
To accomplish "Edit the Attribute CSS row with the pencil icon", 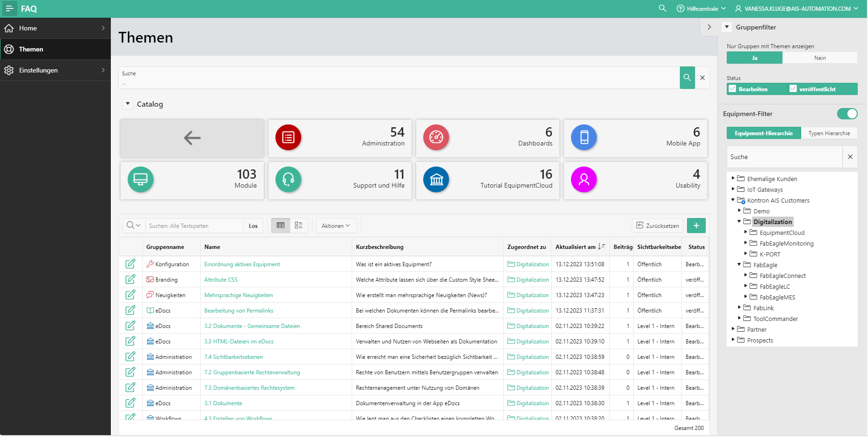I will coord(130,279).
